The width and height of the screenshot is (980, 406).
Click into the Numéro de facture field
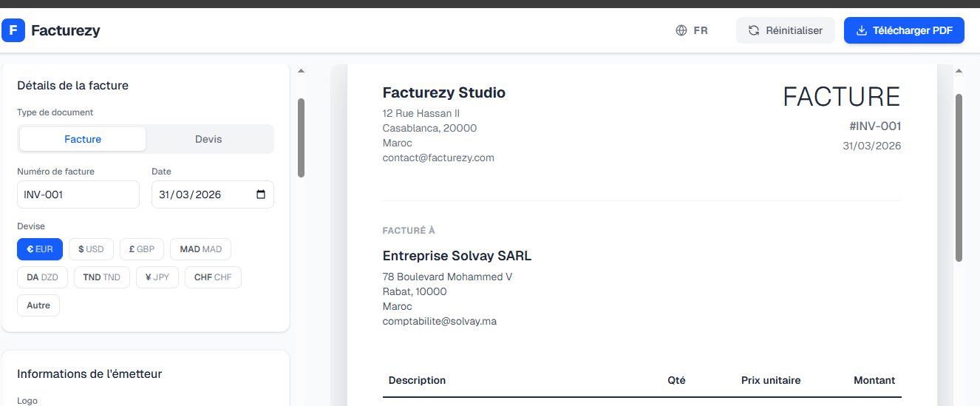click(x=78, y=194)
